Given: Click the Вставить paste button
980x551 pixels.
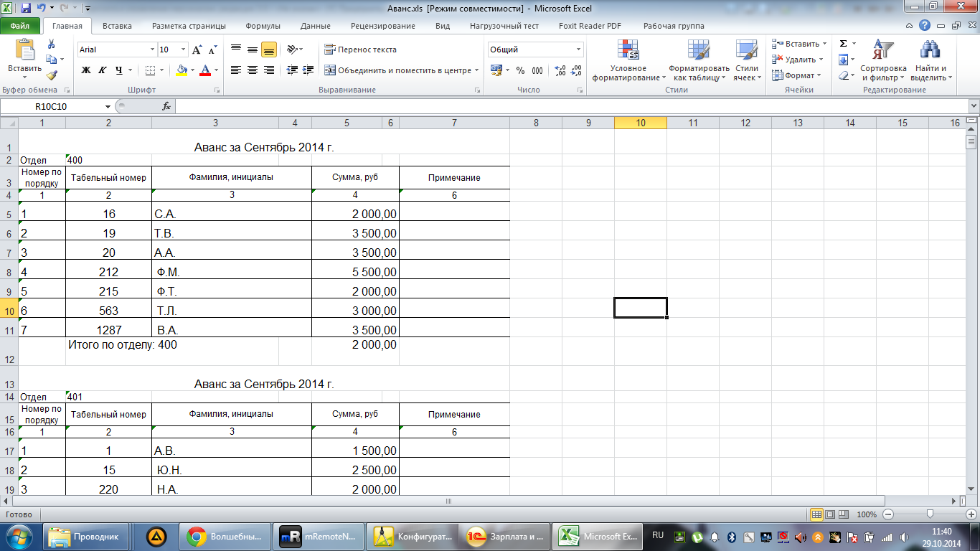Looking at the screenshot, I should tap(24, 57).
